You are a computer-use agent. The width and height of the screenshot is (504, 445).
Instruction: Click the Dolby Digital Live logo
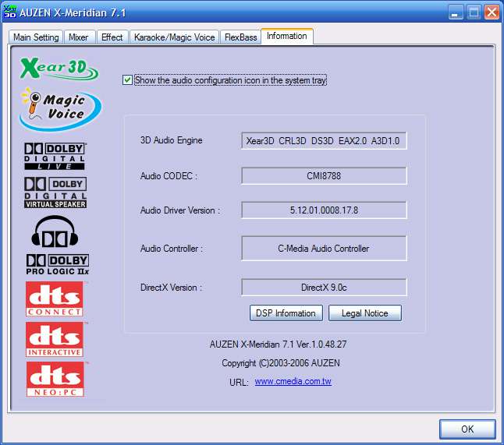(55, 156)
